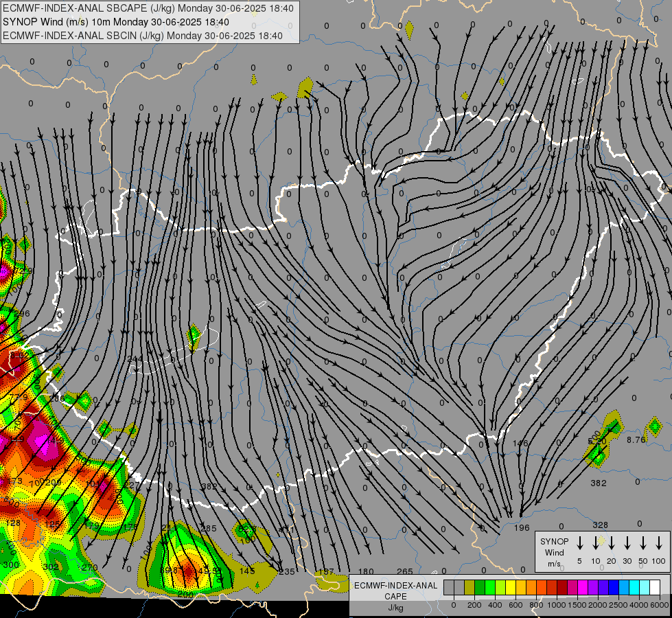The height and width of the screenshot is (618, 672).
Task: Click the map value 196
Action: tap(522, 527)
